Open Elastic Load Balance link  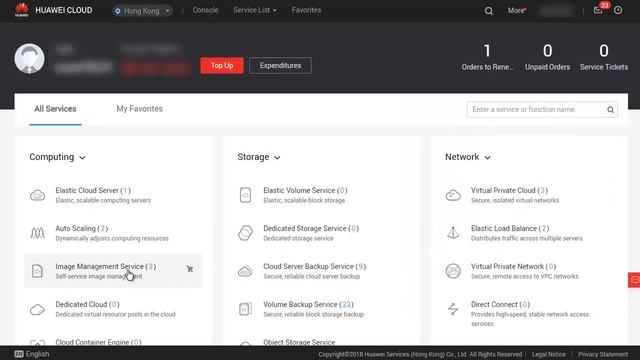(x=510, y=229)
